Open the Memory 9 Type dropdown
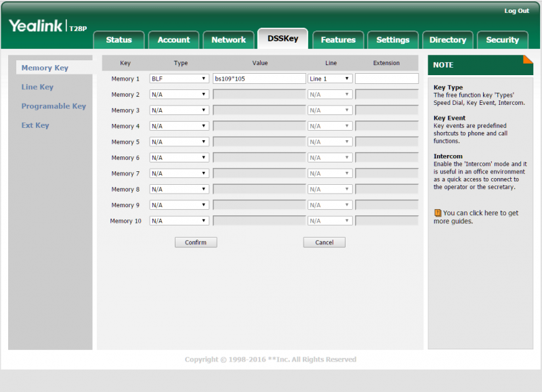The image size is (542, 392). pyautogui.click(x=179, y=205)
